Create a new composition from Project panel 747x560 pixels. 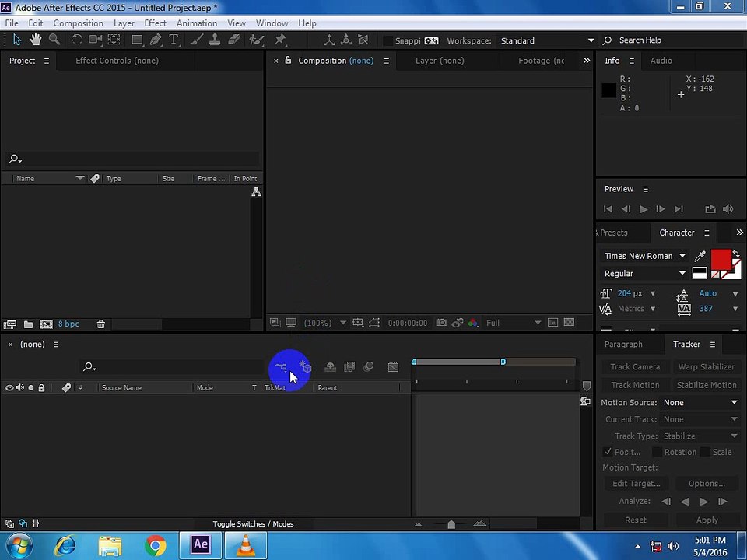(x=46, y=325)
